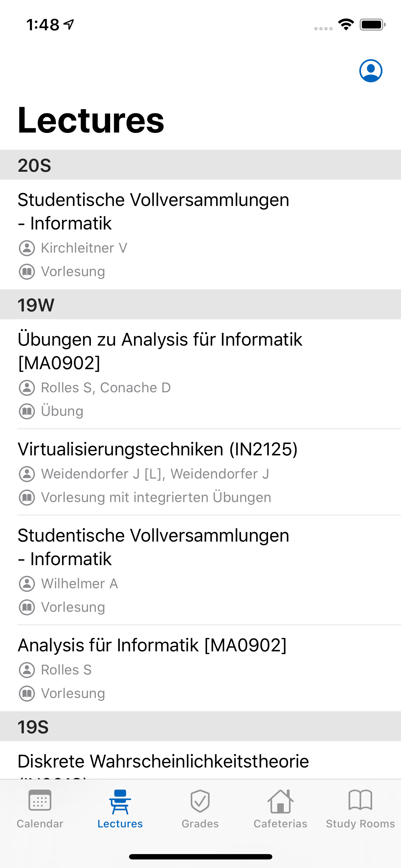Click person icon beside Wilhelmer A
The height and width of the screenshot is (868, 401).
click(x=27, y=584)
